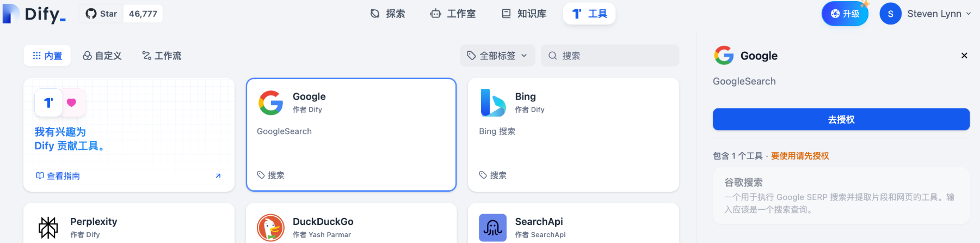Screen dimensions: 980x243
Task: Click the 46,777 star count
Action: click(143, 14)
